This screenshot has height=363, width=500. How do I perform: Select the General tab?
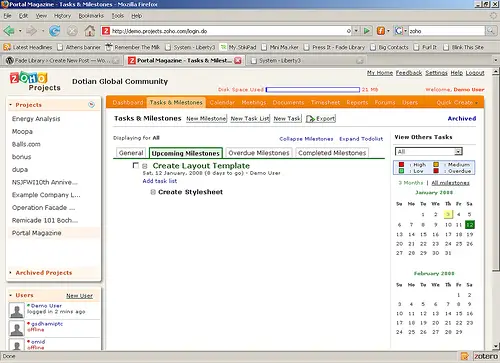[x=131, y=153]
